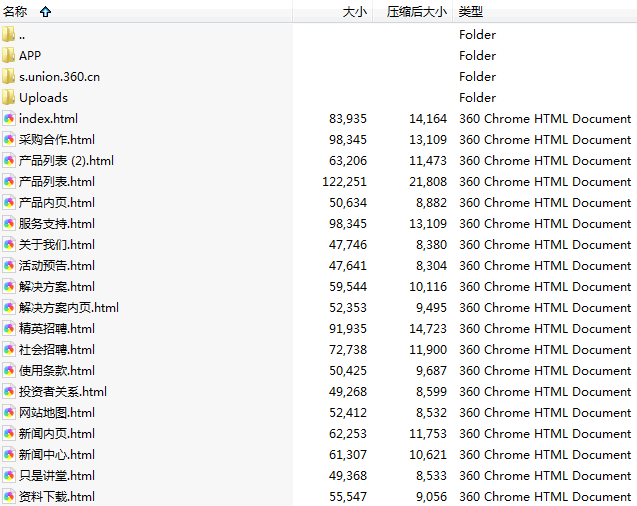The width and height of the screenshot is (637, 506).
Task: Click the 关于我们.html file icon
Action: tap(9, 244)
